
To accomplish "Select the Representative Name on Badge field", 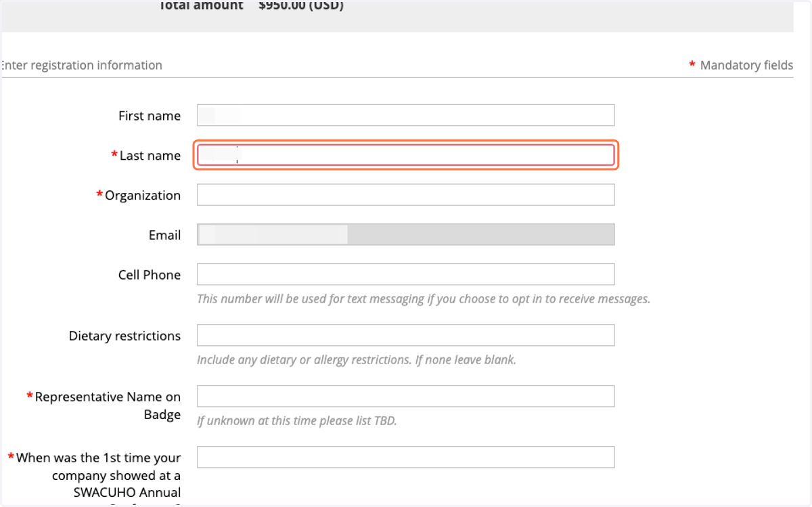I will [405, 396].
